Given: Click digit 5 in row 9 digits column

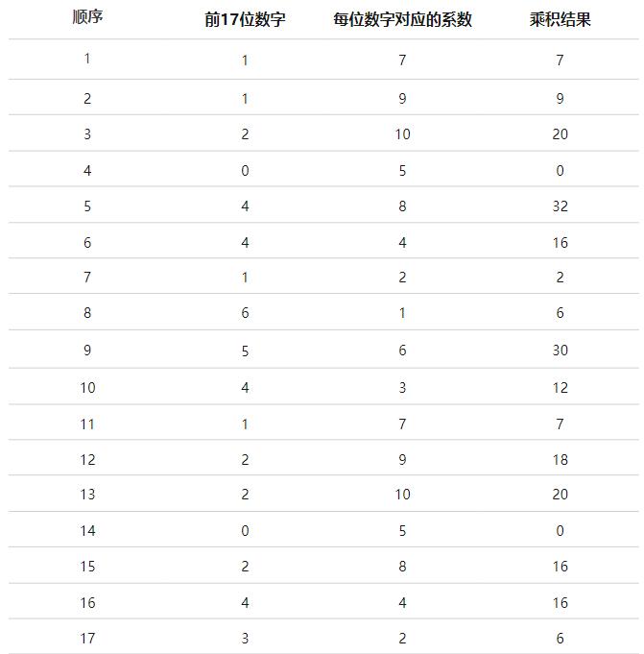Looking at the screenshot, I should pyautogui.click(x=245, y=351).
